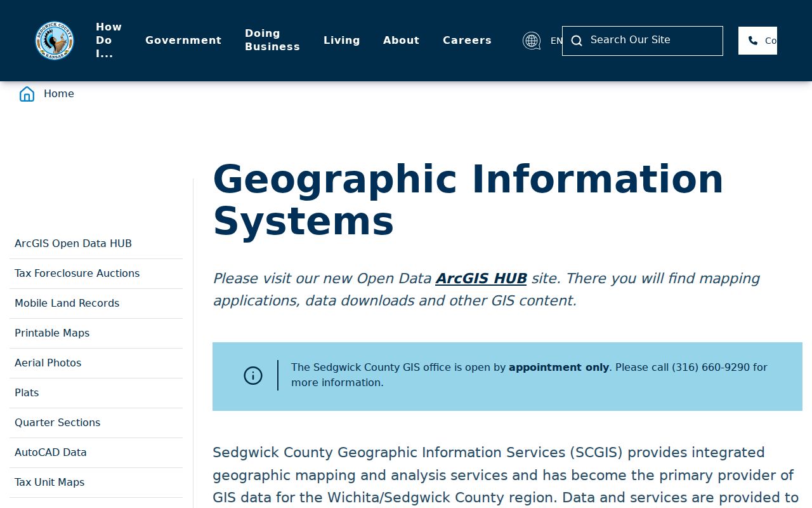Click the Sedgwick County seal logo

pyautogui.click(x=55, y=41)
